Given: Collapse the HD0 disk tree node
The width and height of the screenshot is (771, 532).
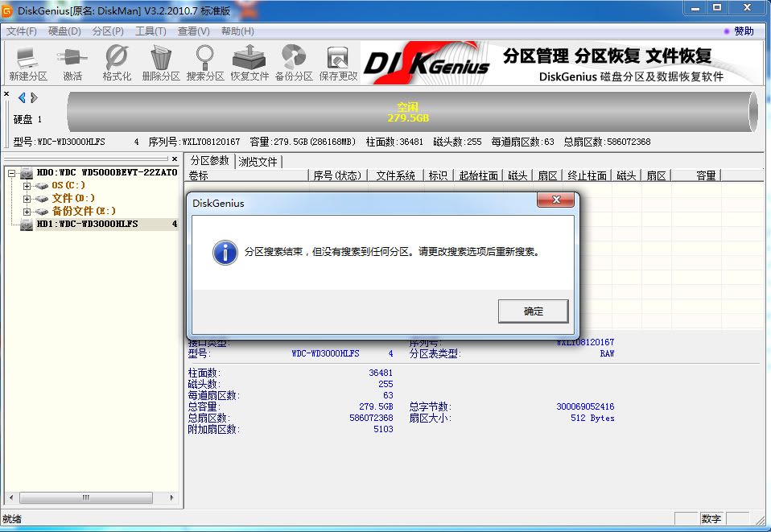Looking at the screenshot, I should pyautogui.click(x=12, y=173).
